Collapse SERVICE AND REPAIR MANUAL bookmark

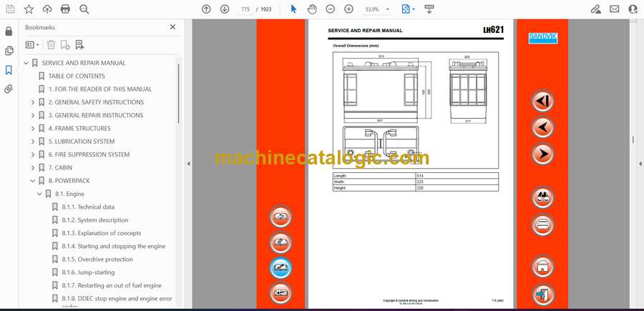[x=26, y=63]
